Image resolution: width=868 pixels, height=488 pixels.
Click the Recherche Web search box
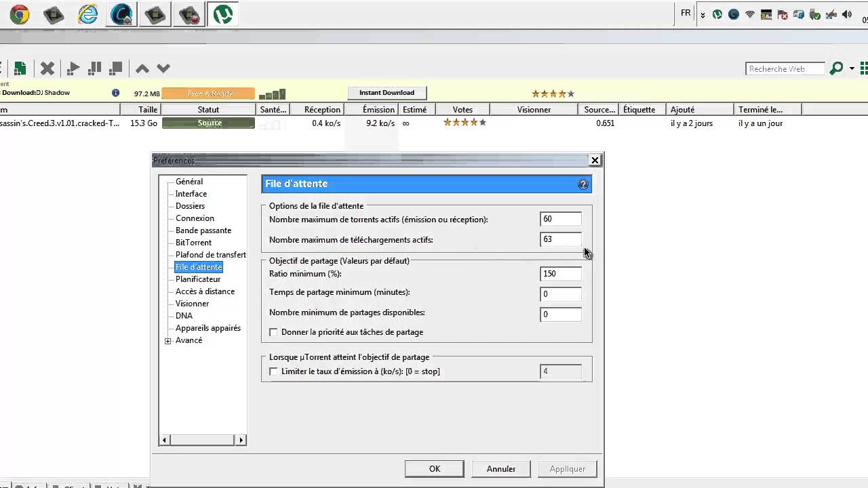click(785, 68)
